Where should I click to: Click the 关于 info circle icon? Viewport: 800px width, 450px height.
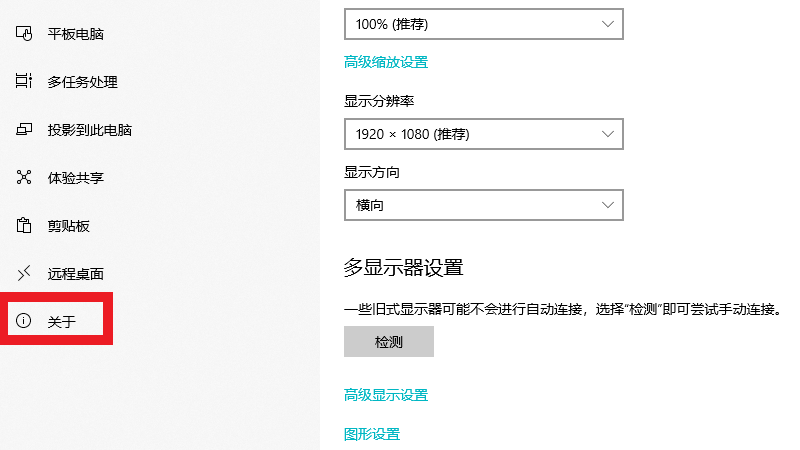25,321
